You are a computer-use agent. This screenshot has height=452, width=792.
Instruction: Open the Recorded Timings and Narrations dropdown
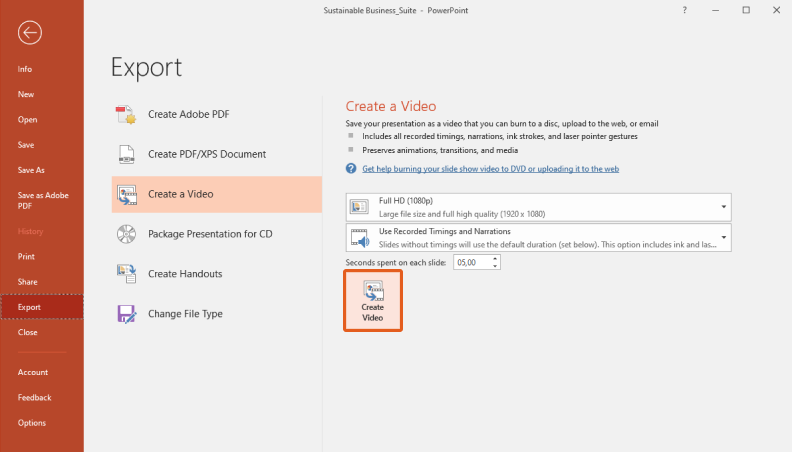[538, 238]
